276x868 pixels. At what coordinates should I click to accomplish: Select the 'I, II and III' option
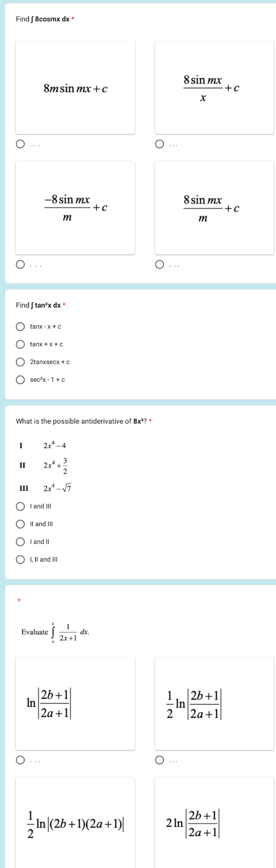pos(21,560)
